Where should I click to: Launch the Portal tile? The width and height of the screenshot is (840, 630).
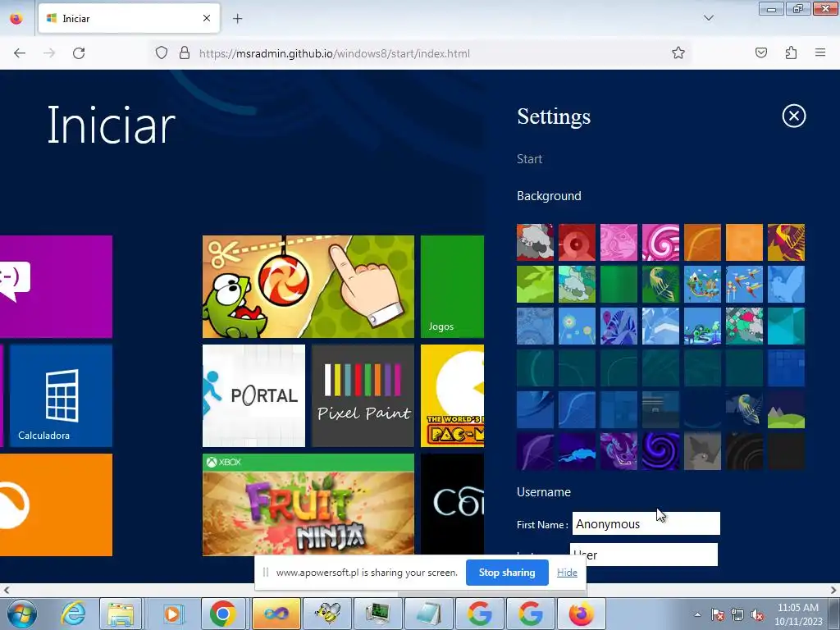pos(253,395)
